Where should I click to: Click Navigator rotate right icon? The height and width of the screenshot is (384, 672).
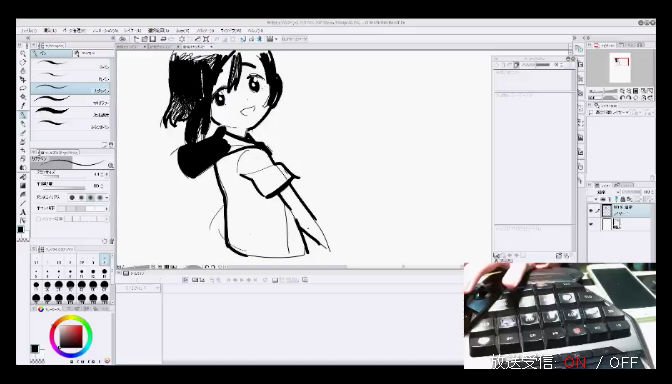(629, 98)
